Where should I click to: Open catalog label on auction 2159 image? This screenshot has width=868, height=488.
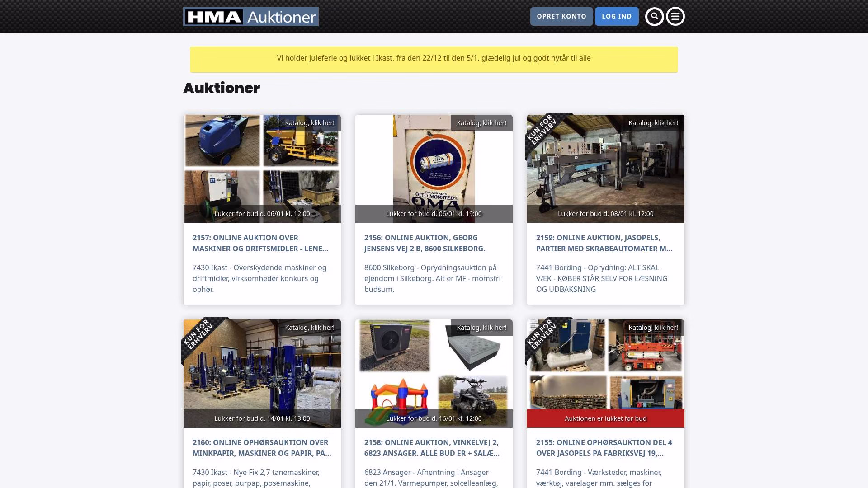pyautogui.click(x=653, y=123)
